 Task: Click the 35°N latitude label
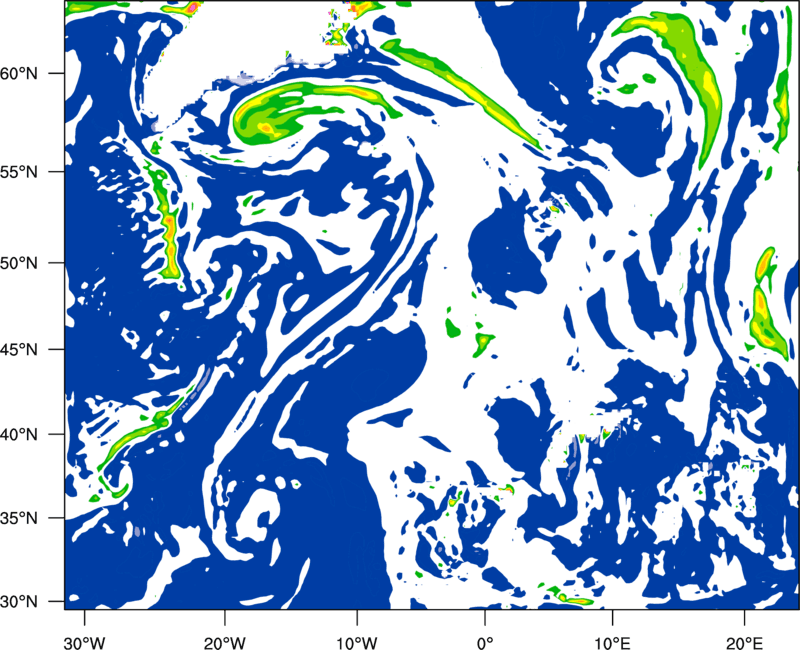[19, 518]
